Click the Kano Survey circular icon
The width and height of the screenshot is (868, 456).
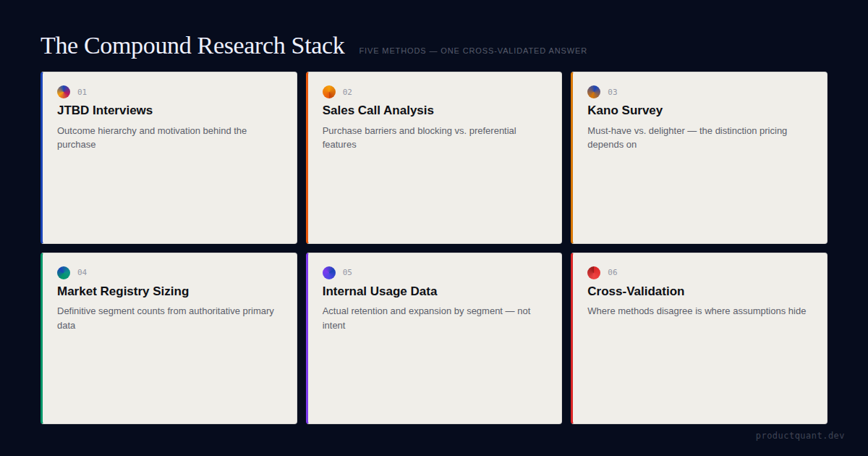tap(594, 92)
